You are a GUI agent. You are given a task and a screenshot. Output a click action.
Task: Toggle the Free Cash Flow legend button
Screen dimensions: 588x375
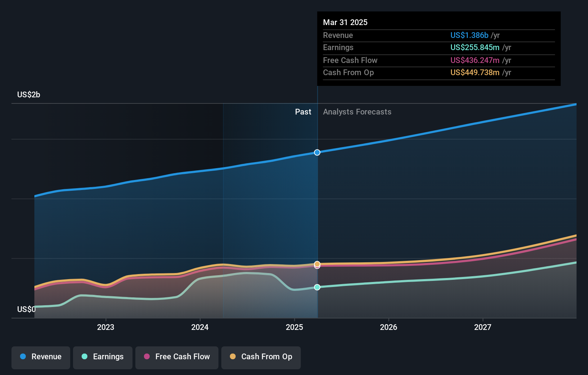(177, 357)
